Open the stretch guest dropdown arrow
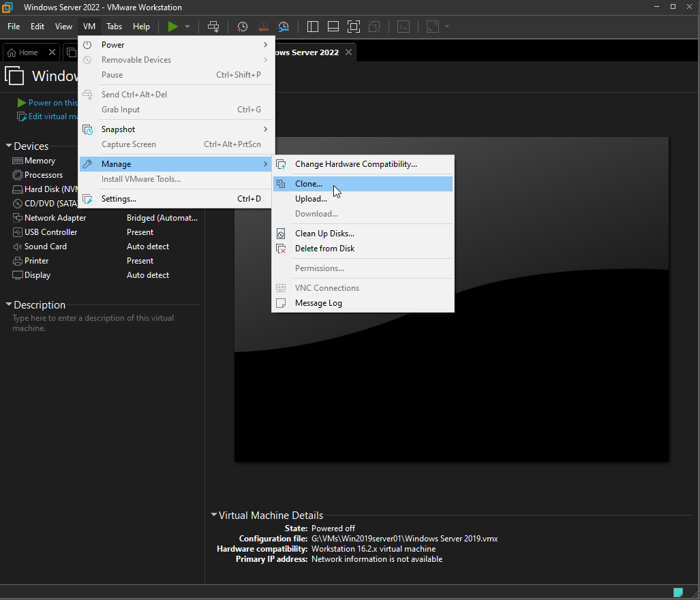Screen dimensions: 700x600 [447, 27]
